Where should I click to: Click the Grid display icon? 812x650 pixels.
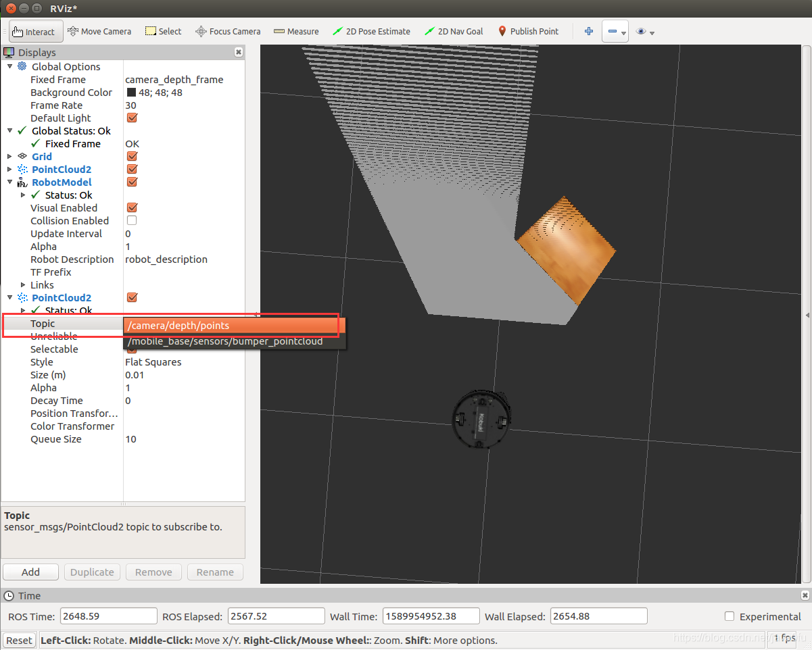[22, 156]
